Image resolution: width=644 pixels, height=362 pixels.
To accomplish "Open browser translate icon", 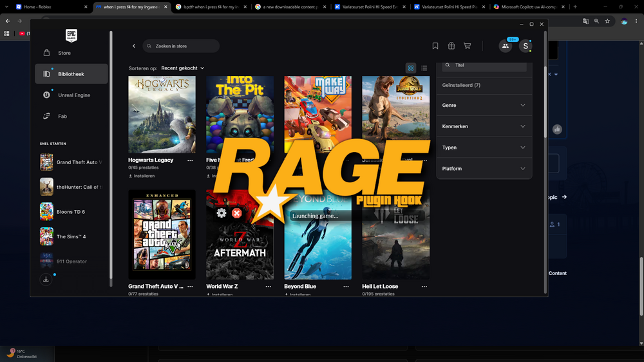I will 585,21.
